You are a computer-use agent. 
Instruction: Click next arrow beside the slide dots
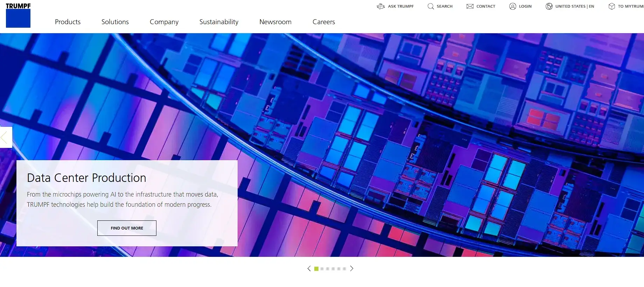tap(352, 269)
